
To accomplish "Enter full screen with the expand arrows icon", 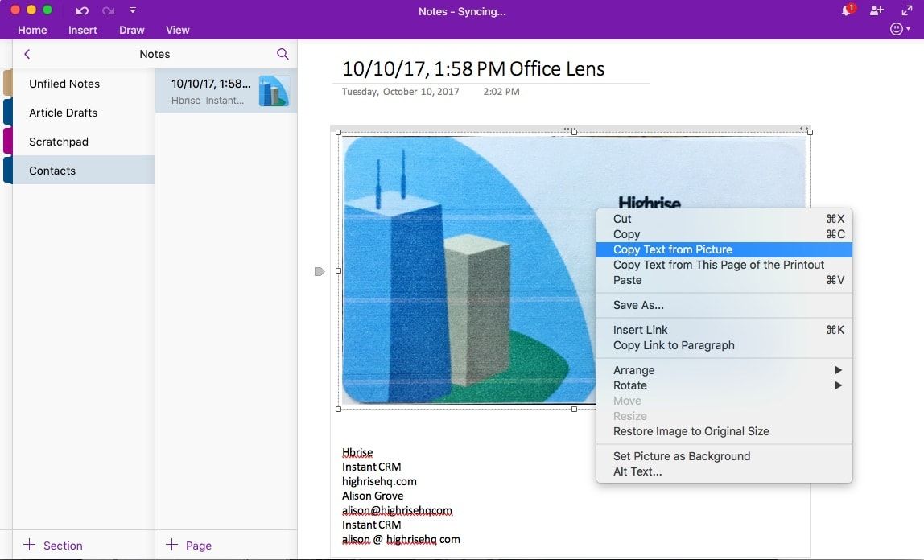I will coord(906,10).
